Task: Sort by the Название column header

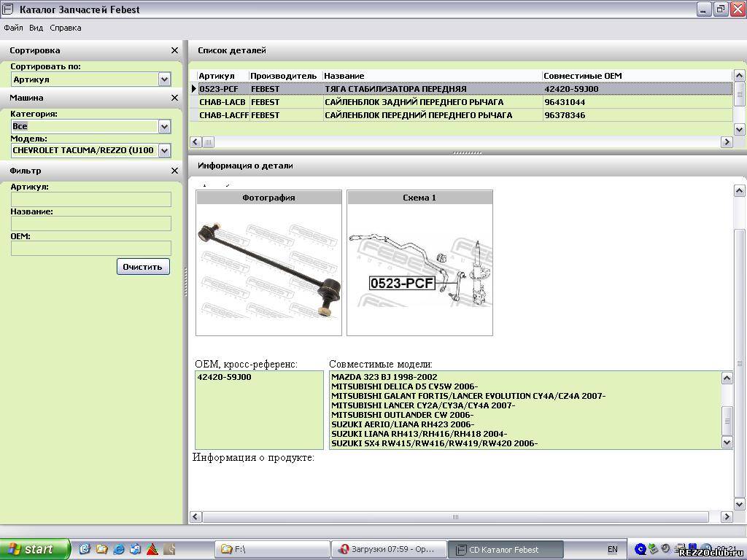Action: pos(432,76)
